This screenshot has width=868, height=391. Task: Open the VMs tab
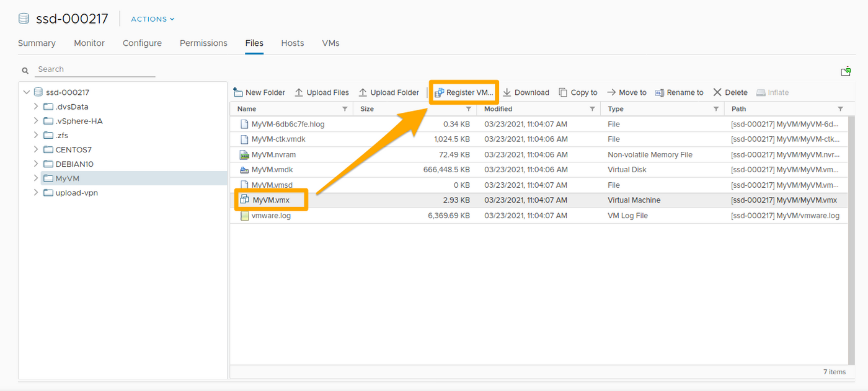[330, 43]
